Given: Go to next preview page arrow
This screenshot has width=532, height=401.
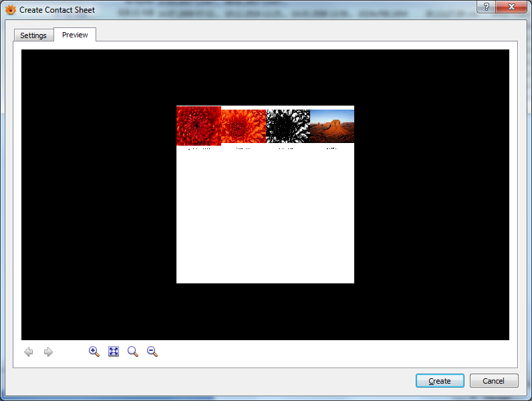Looking at the screenshot, I should tap(48, 352).
